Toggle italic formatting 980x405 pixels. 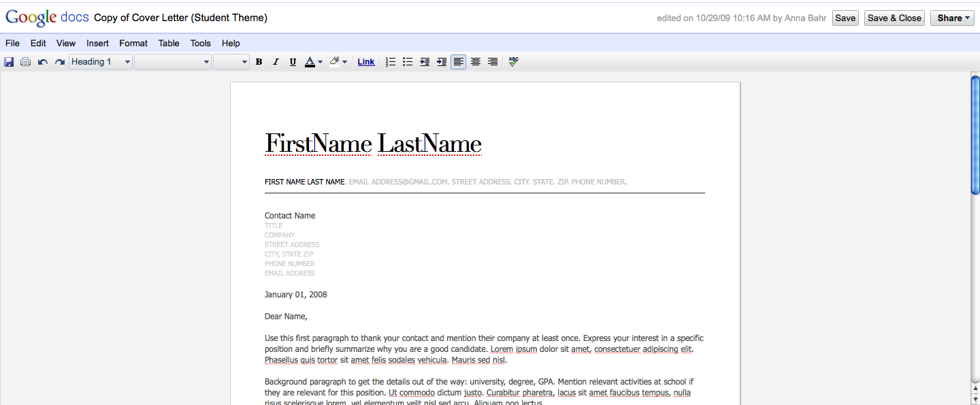pyautogui.click(x=276, y=62)
